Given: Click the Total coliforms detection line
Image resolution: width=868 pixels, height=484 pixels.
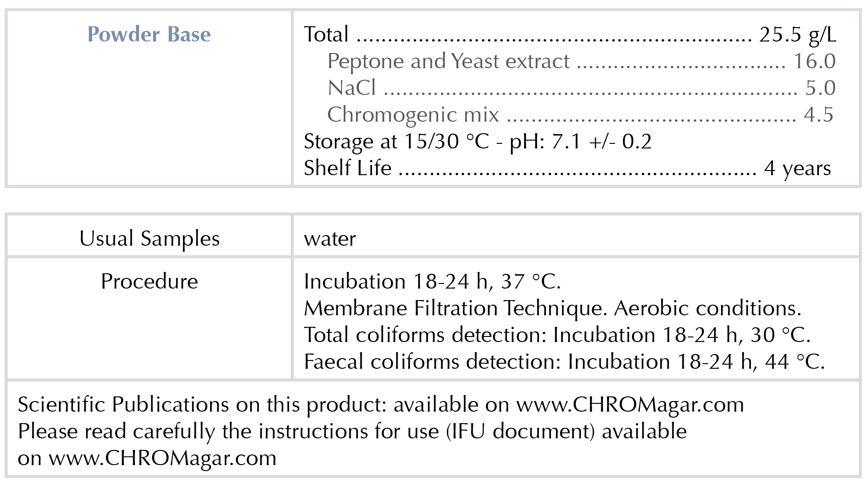Looking at the screenshot, I should click(x=557, y=335).
